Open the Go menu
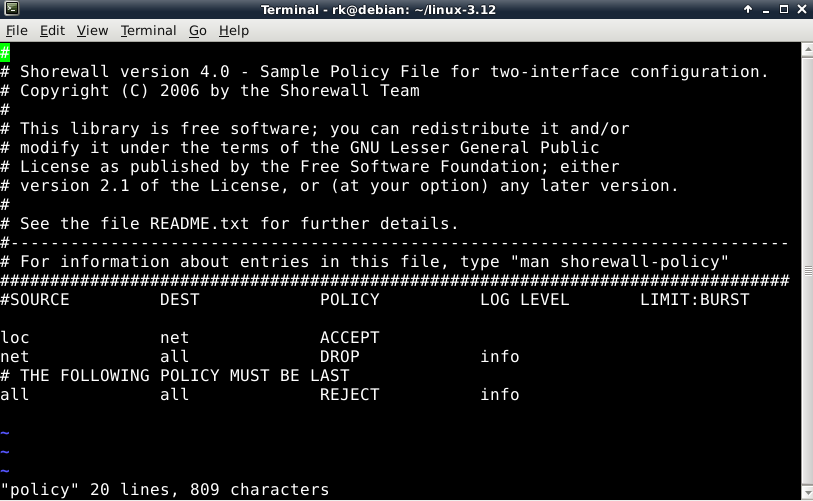This screenshot has height=501, width=813. [198, 31]
